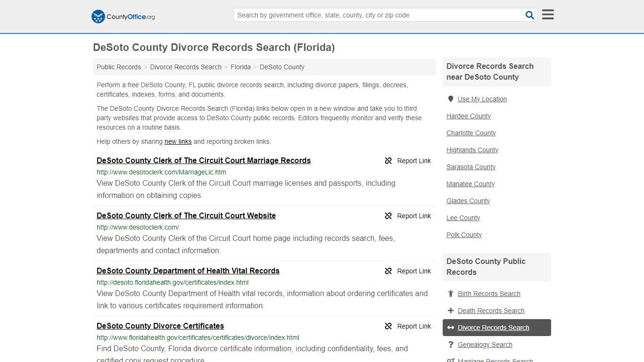Click the broken-link icon for Divorce Certificates entry
This screenshot has width=644, height=362.
pyautogui.click(x=388, y=326)
